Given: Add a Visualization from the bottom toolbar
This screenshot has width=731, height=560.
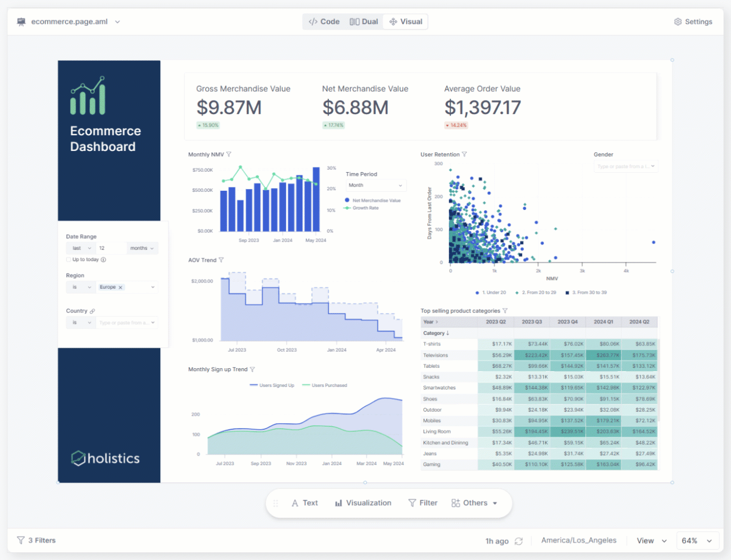Looking at the screenshot, I should point(363,502).
